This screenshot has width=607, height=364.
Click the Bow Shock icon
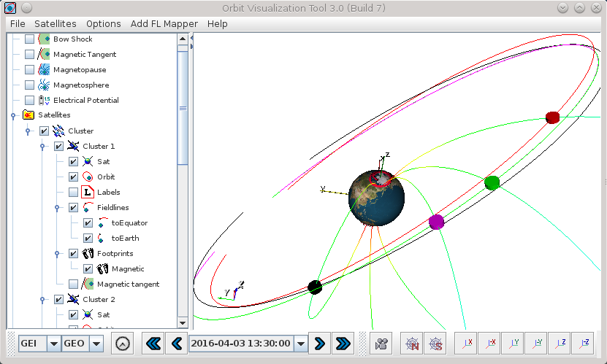pos(44,39)
